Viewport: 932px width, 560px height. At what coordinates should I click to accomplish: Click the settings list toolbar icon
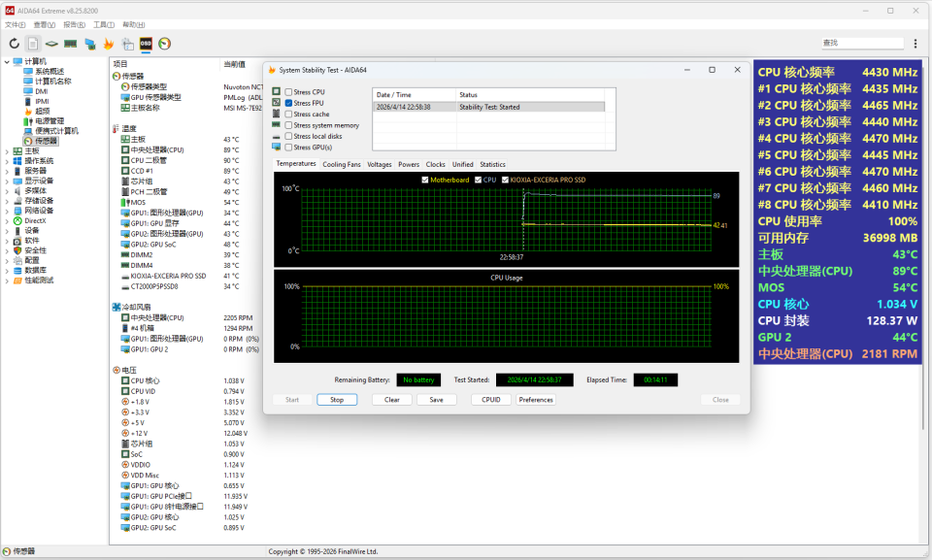[x=127, y=44]
